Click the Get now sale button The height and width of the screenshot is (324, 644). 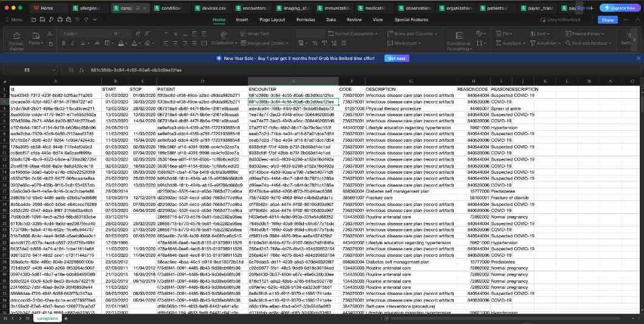(x=396, y=58)
